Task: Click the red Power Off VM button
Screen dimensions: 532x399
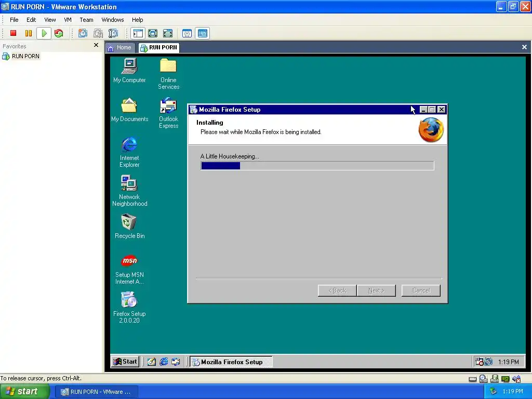Action: coord(13,33)
